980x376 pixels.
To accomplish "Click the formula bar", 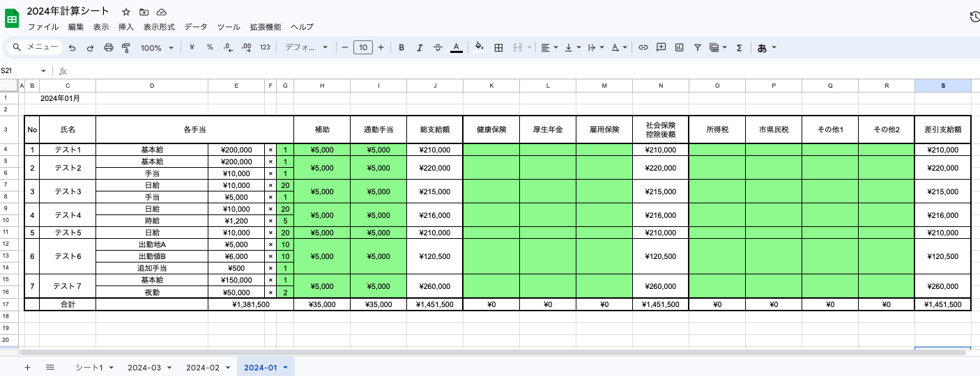I will pyautogui.click(x=523, y=71).
